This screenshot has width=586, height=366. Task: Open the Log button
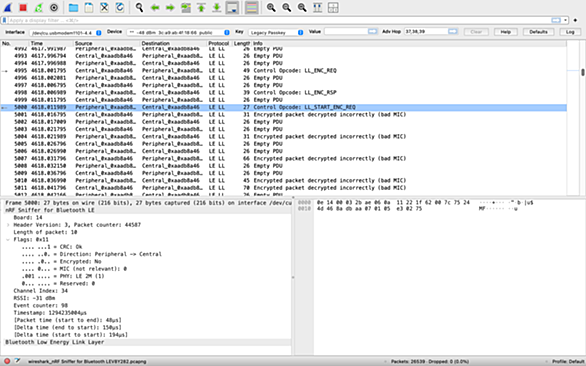(570, 32)
